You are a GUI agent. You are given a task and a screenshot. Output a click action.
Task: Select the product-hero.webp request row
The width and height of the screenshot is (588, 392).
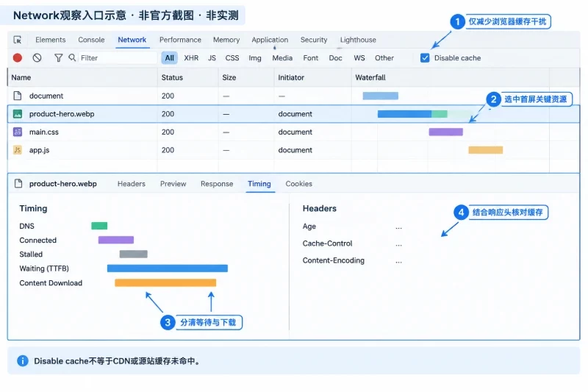pyautogui.click(x=293, y=114)
